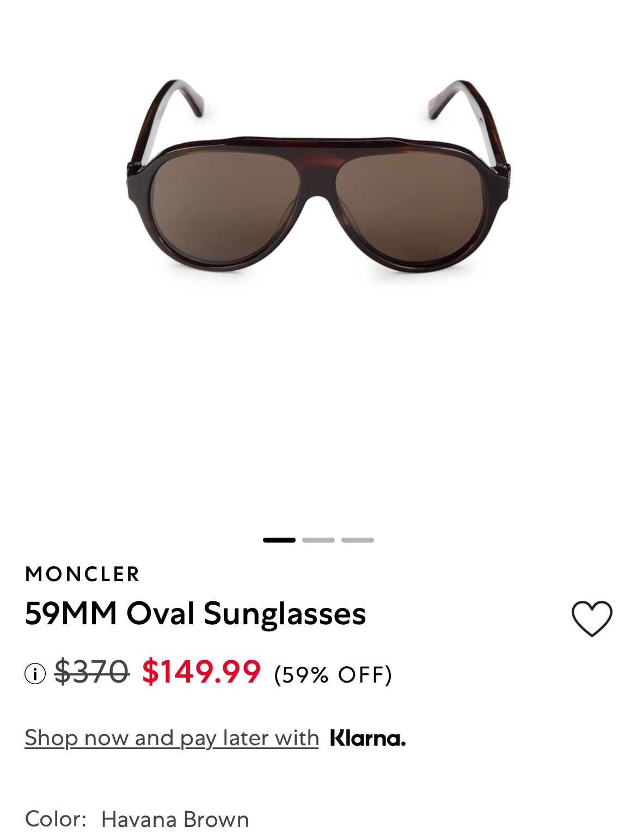
Task: Switch to the second product image indicator
Action: (x=318, y=540)
